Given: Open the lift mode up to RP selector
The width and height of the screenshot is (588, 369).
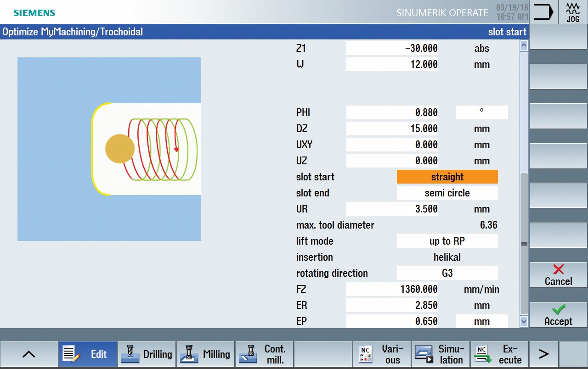Looking at the screenshot, I should coord(447,241).
